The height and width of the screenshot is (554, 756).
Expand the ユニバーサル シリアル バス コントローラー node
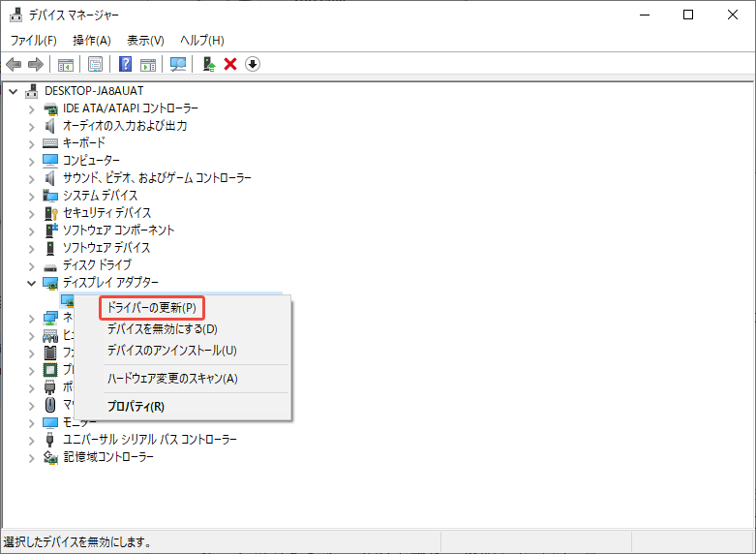(31, 441)
